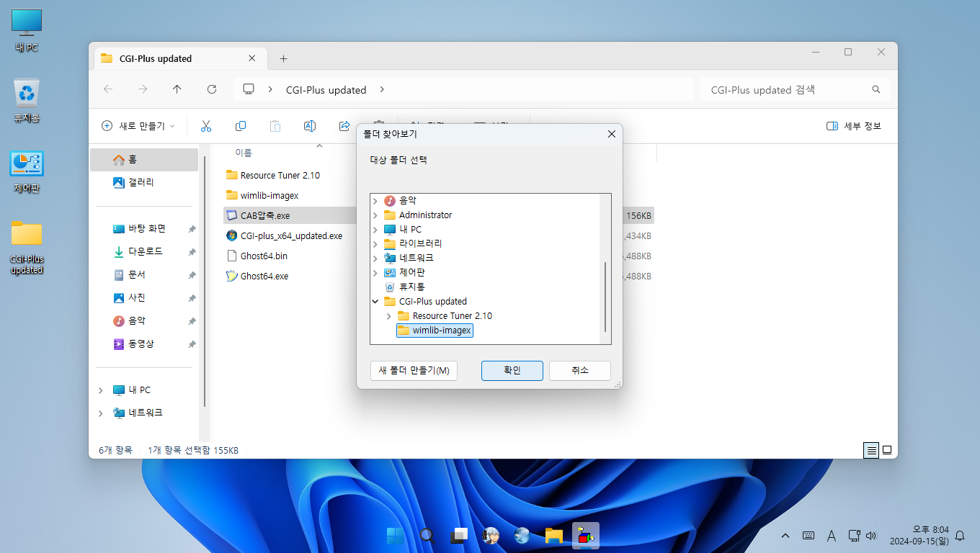
Task: Close the CGI-Plus updated tab
Action: point(251,58)
